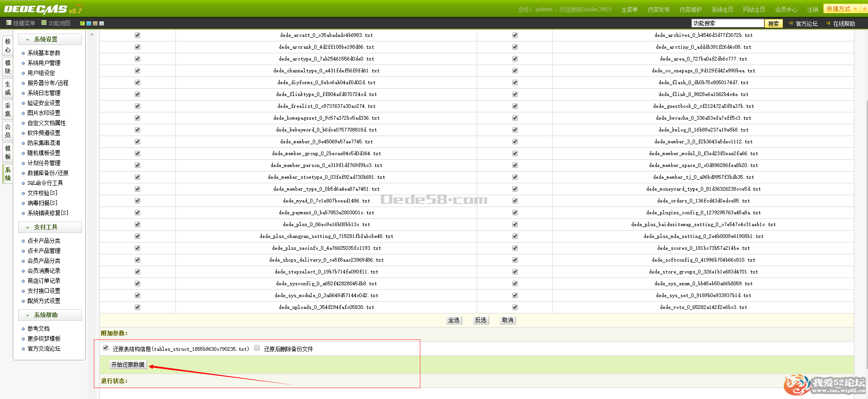Open the 采集 side tab
Image resolution: width=868 pixels, height=399 pixels.
(8, 110)
